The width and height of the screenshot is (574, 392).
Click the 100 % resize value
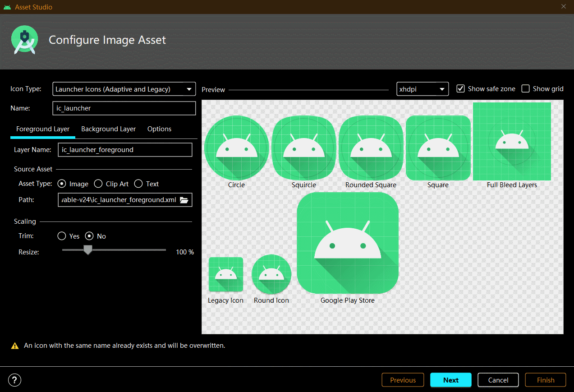click(185, 252)
